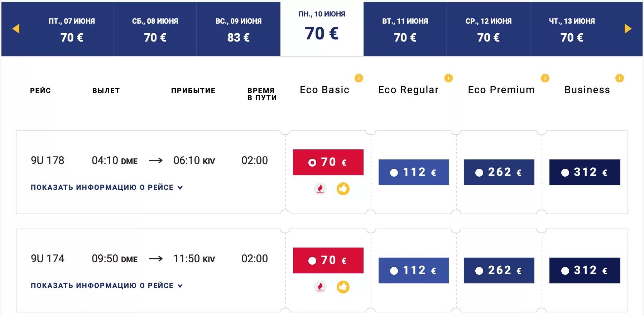The width and height of the screenshot is (644, 316).
Task: Switch to the ВС., 09 ИЮНЯ 83 € tab
Action: (239, 29)
